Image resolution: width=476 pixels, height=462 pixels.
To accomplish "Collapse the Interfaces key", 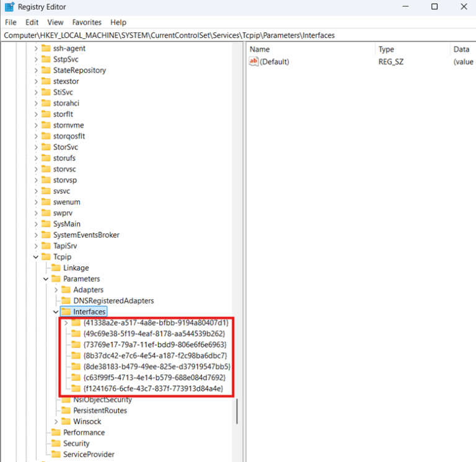I will coord(56,312).
